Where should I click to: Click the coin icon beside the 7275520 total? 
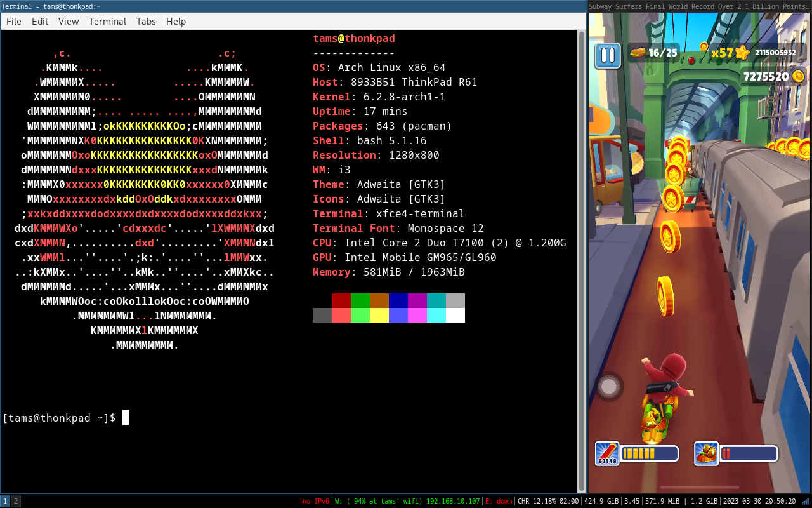[x=797, y=76]
